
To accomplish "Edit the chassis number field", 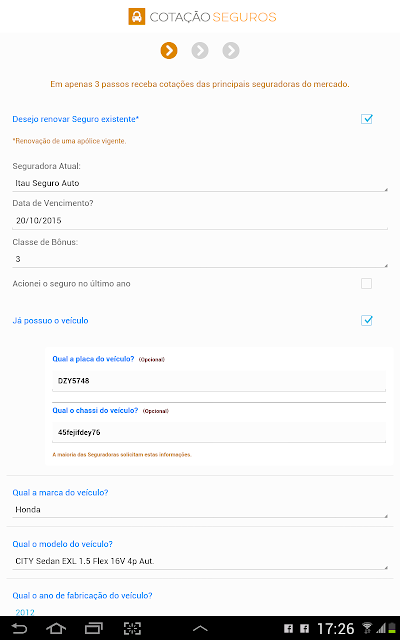I will (x=219, y=432).
